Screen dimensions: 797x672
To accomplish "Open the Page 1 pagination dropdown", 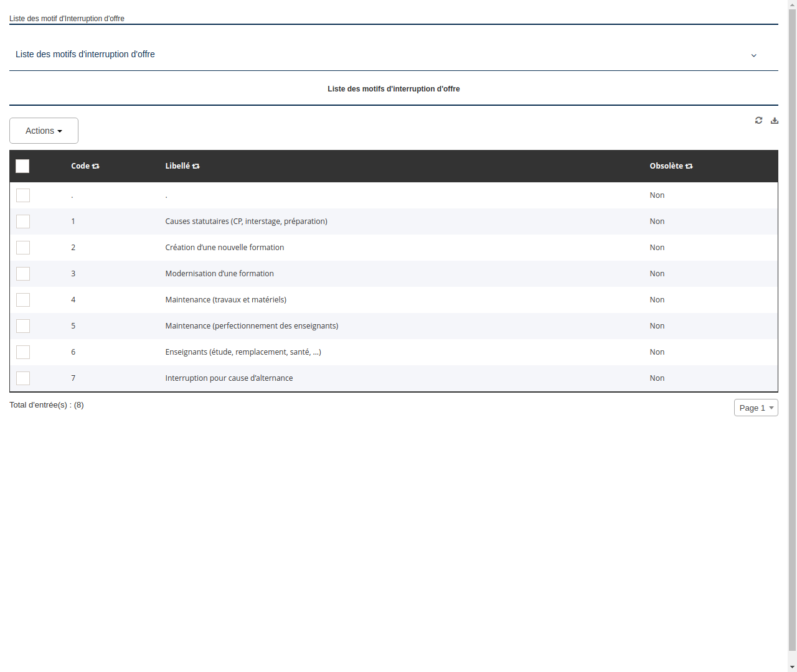I will click(x=755, y=408).
